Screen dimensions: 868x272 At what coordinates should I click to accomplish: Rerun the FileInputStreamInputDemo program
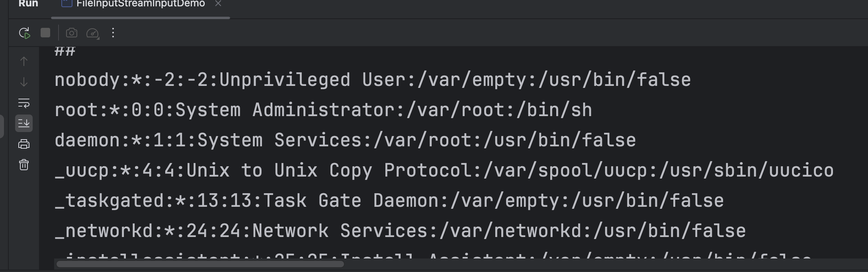[x=24, y=33]
